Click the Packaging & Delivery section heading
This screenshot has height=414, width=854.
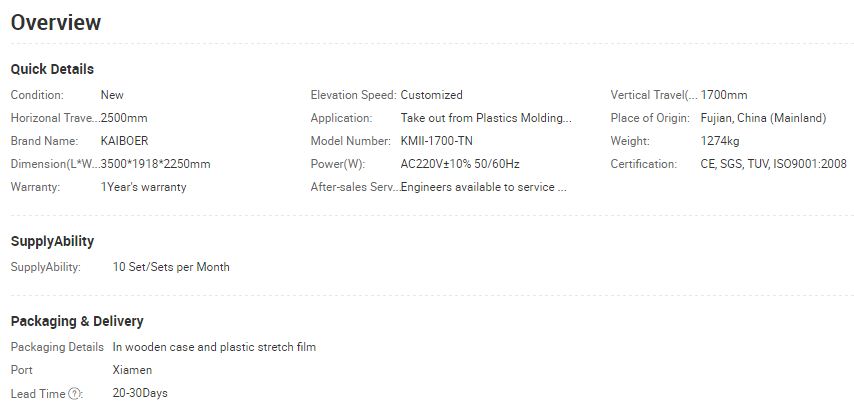pyautogui.click(x=77, y=321)
